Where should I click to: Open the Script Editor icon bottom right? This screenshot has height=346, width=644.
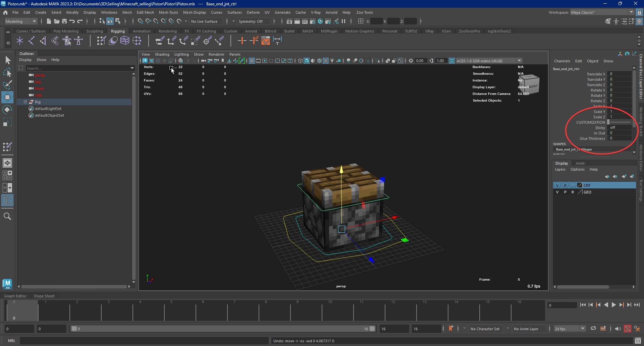tap(638, 341)
